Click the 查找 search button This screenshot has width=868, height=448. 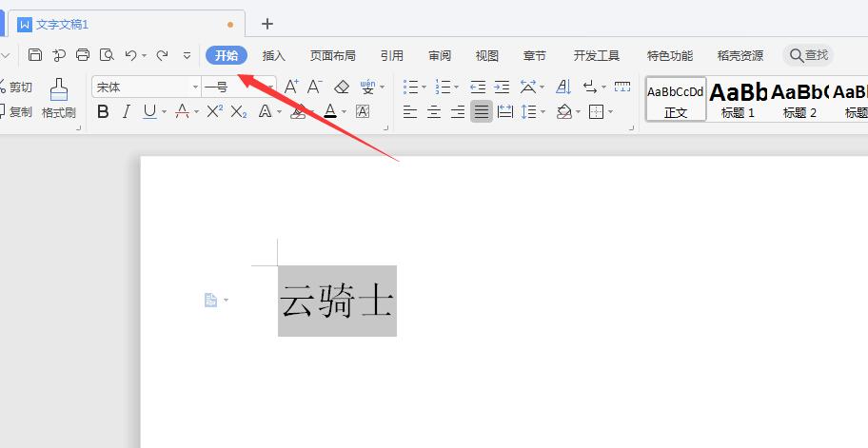click(808, 55)
